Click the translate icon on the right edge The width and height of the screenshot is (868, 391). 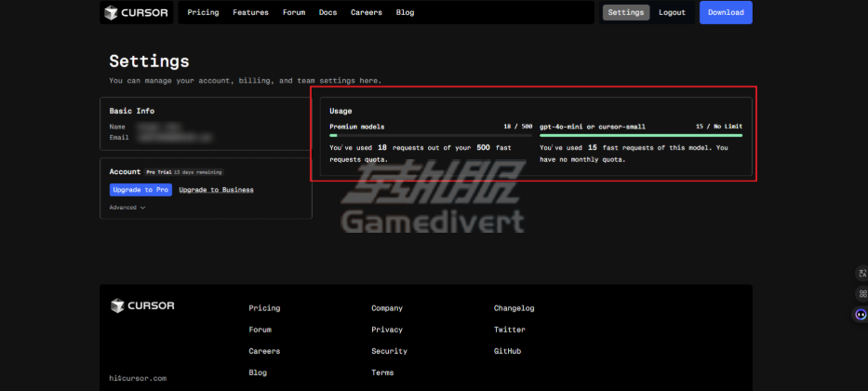pos(861,273)
